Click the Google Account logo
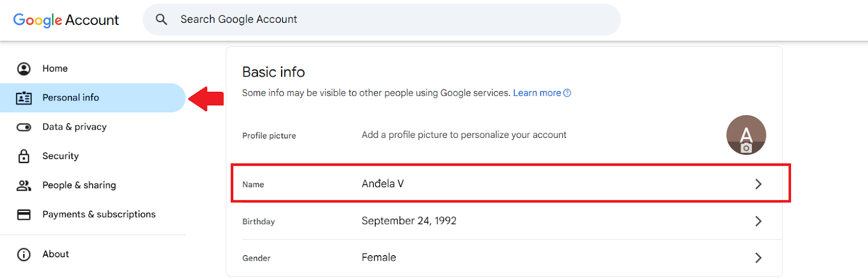 pyautogui.click(x=66, y=20)
